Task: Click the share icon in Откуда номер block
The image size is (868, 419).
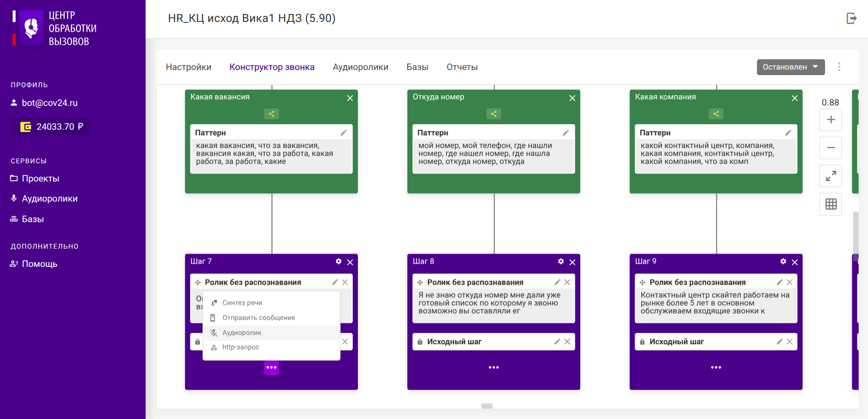Action: click(x=494, y=114)
